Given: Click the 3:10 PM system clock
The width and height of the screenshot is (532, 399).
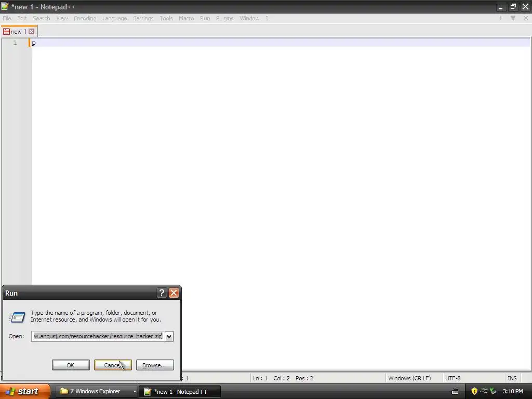Looking at the screenshot, I should point(513,391).
